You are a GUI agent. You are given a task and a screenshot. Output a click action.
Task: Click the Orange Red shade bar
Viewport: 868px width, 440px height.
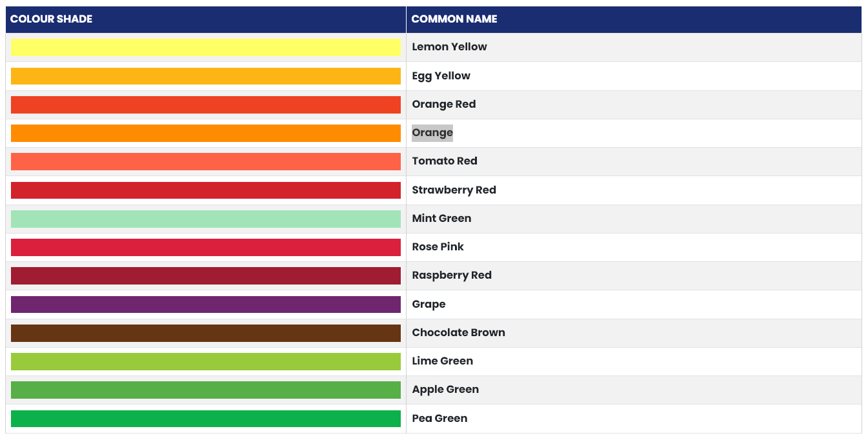click(205, 105)
